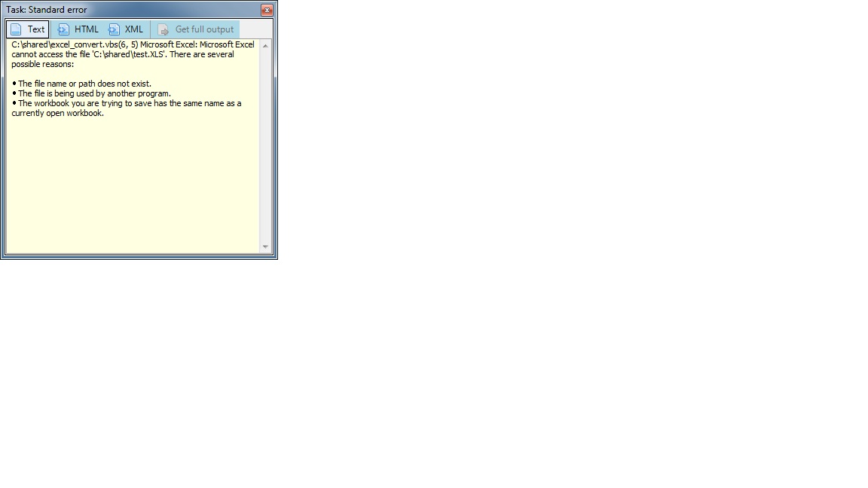Click 'The file is being used by another program' line

[x=94, y=93]
